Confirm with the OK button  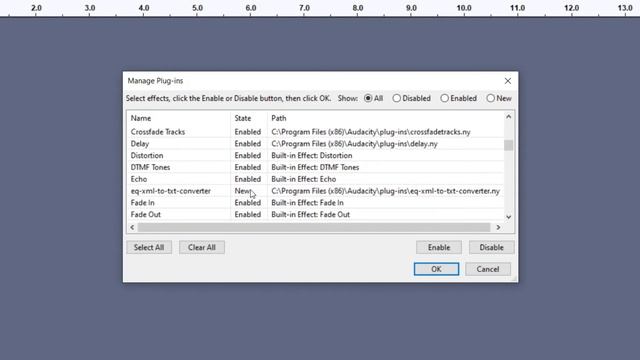coord(436,269)
